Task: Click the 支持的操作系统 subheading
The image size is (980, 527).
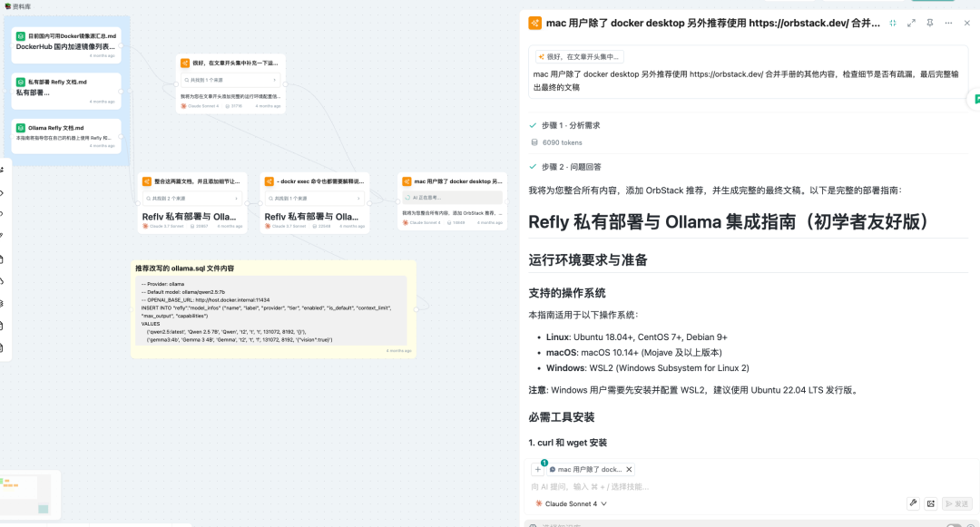Action: click(x=567, y=293)
